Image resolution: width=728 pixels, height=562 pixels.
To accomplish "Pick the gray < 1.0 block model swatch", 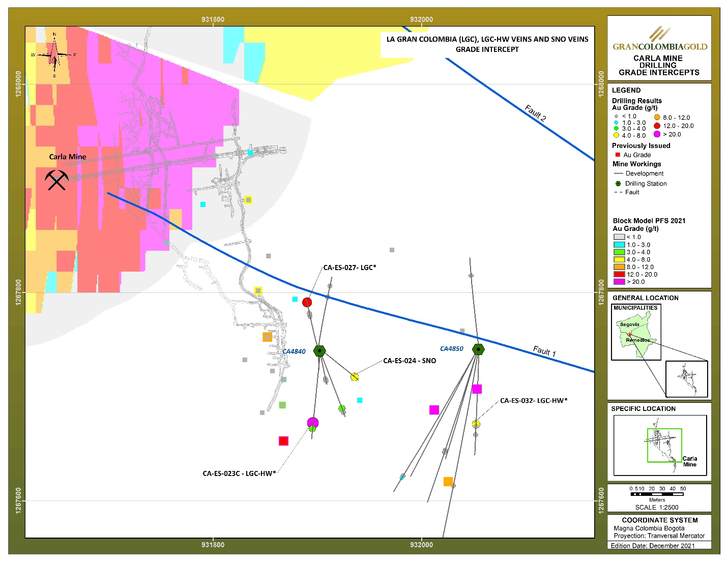I will 619,237.
